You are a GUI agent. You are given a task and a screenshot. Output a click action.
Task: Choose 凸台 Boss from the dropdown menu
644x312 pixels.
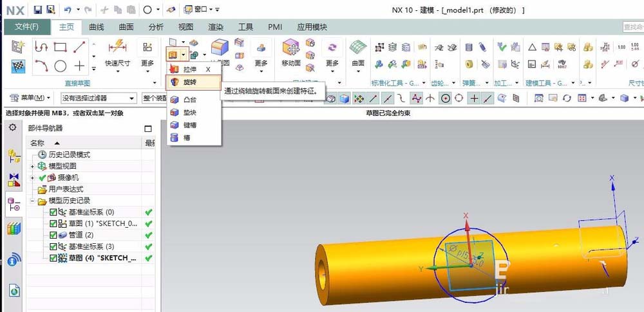coord(194,99)
